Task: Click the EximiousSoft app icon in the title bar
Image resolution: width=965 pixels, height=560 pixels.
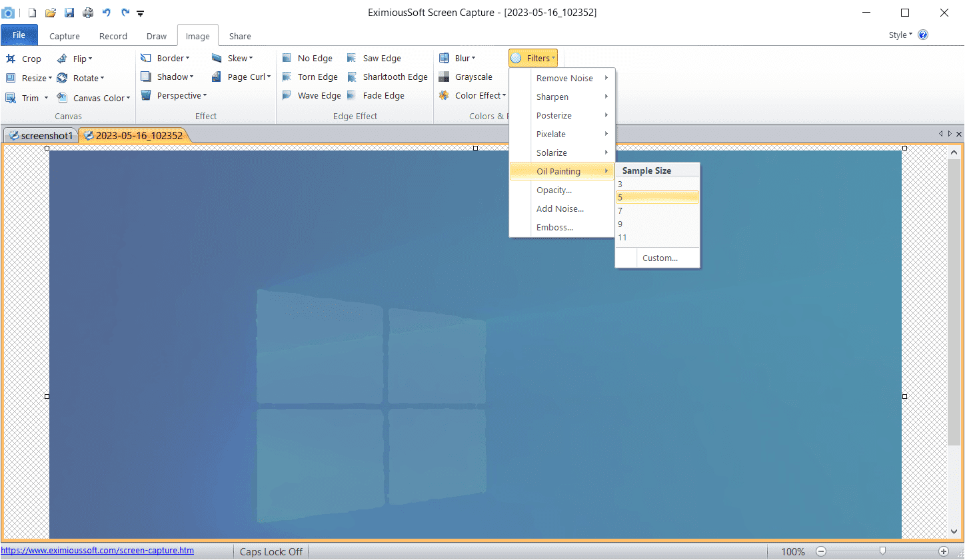Action: [9, 13]
